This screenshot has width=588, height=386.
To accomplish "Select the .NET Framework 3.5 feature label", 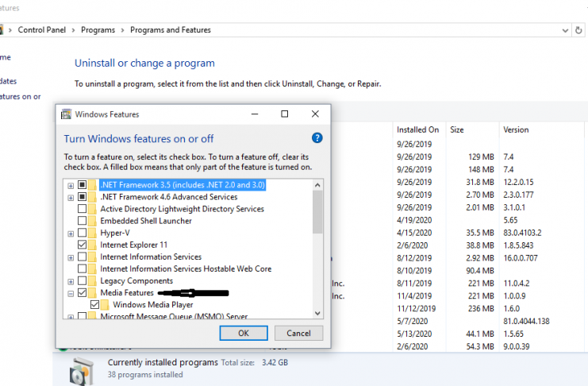I will pos(183,185).
